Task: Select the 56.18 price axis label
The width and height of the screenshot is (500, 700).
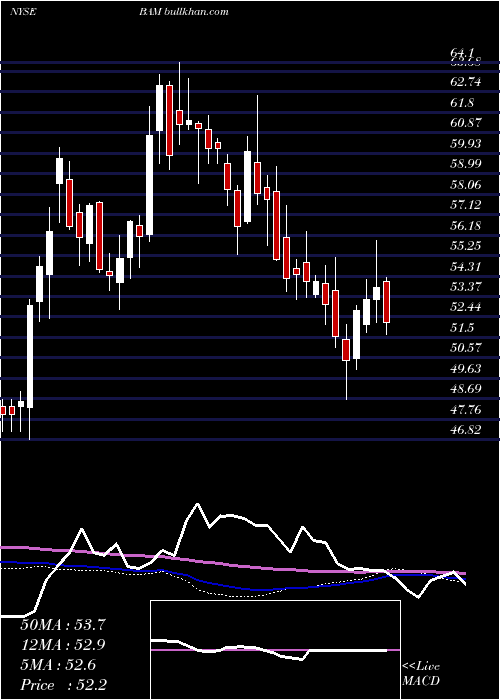Action: point(466,225)
